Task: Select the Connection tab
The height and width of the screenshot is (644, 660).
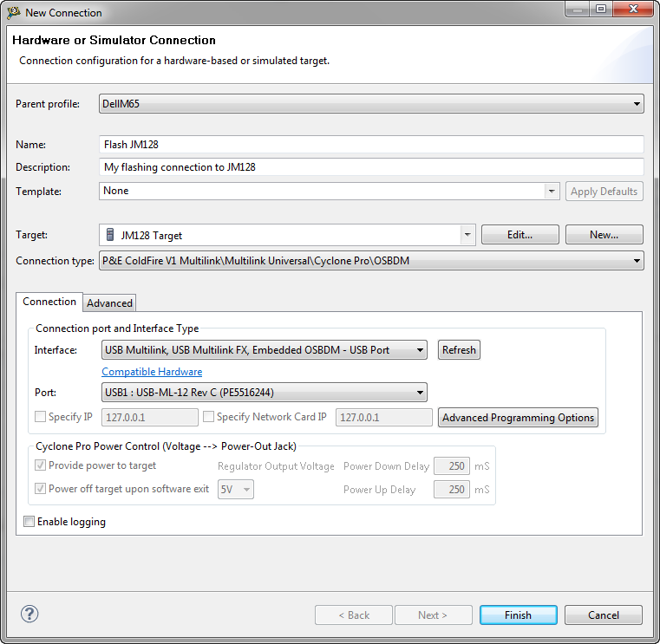Action: click(49, 302)
